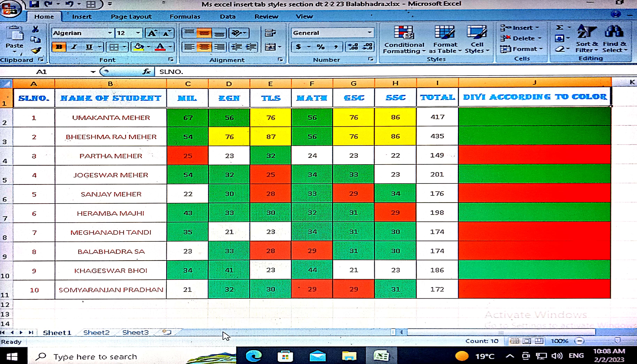Click the Cut scissors icon
This screenshot has width=637, height=364.
tap(35, 30)
